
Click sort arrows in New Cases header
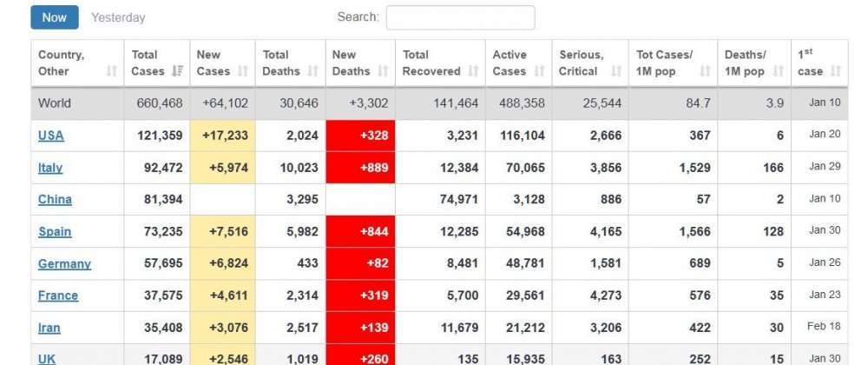(x=242, y=71)
